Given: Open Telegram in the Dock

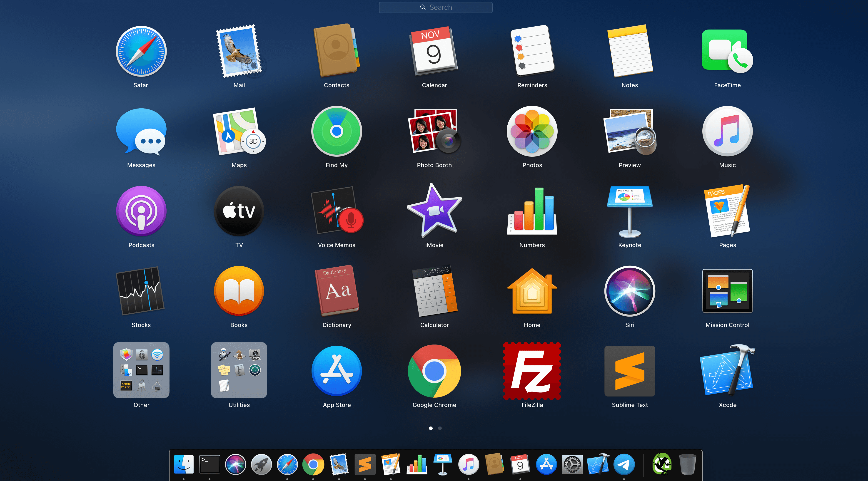Looking at the screenshot, I should click(x=624, y=464).
